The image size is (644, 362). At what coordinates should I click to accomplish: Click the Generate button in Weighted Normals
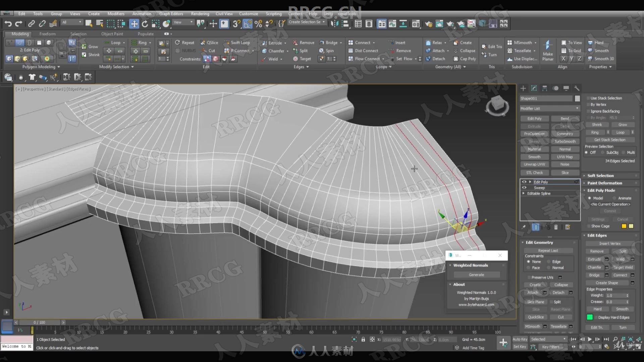point(476,275)
